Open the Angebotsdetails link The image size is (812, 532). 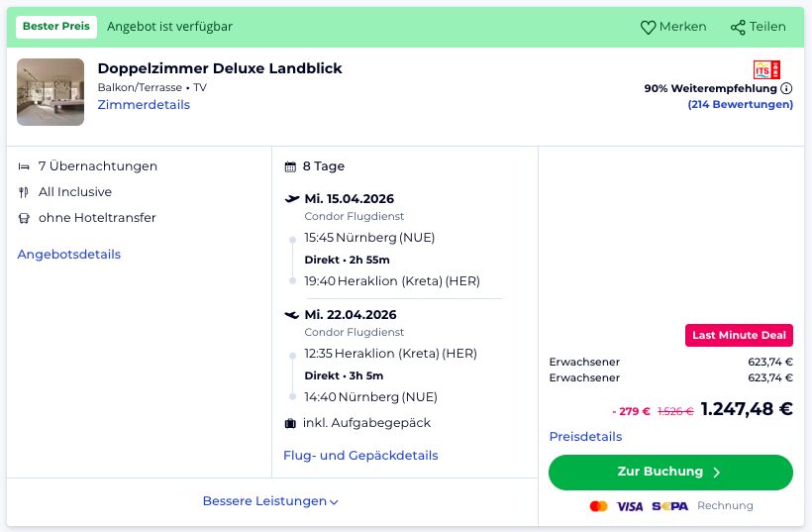click(x=69, y=255)
